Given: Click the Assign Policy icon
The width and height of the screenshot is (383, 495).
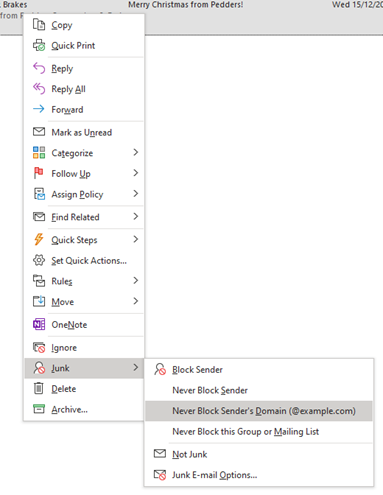Looking at the screenshot, I should point(39,194).
